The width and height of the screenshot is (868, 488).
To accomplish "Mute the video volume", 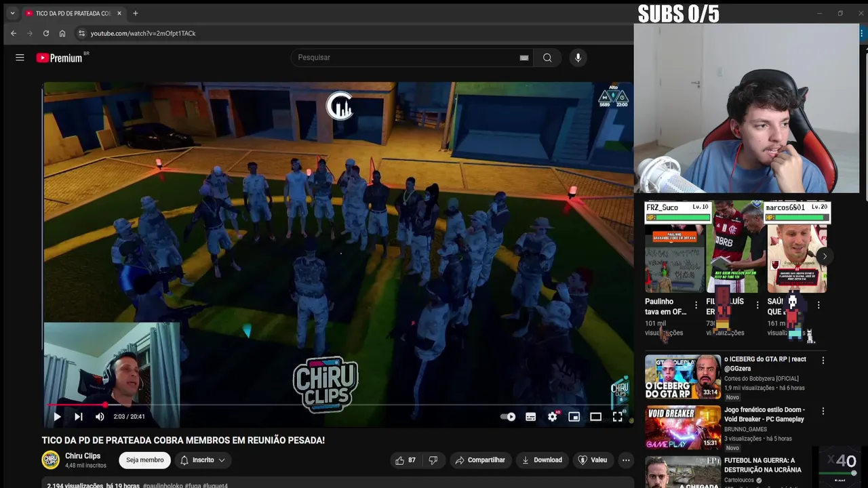I will pyautogui.click(x=100, y=417).
